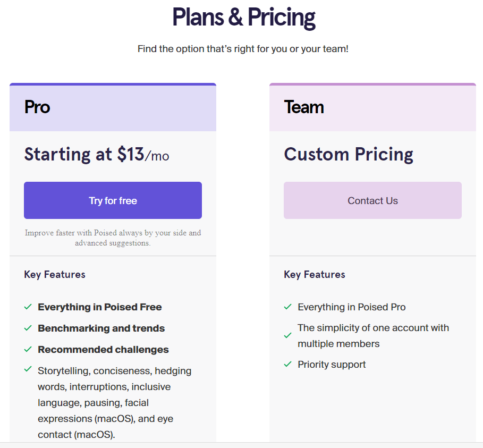Click the checkmark next to Benchmarking and trends

click(x=28, y=328)
